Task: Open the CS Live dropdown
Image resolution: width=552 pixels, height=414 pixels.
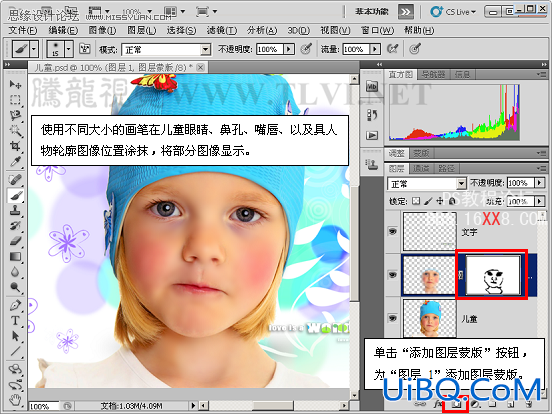Action: pyautogui.click(x=453, y=12)
